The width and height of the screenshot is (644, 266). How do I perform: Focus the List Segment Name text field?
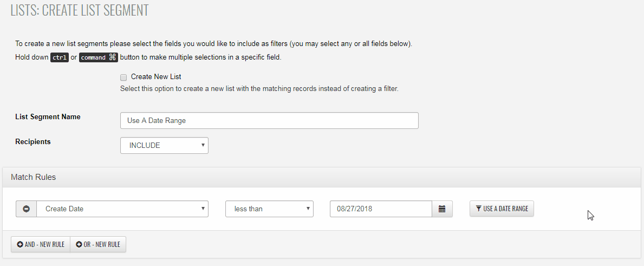(x=269, y=120)
